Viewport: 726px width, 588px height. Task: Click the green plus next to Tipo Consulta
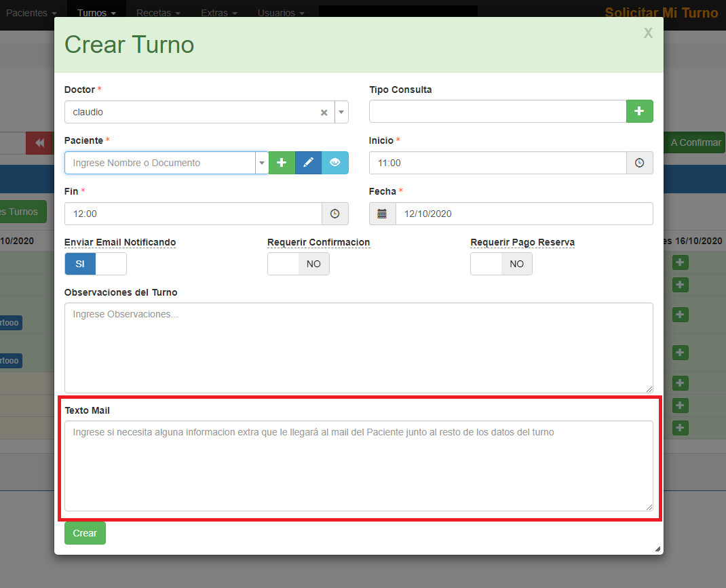click(639, 111)
